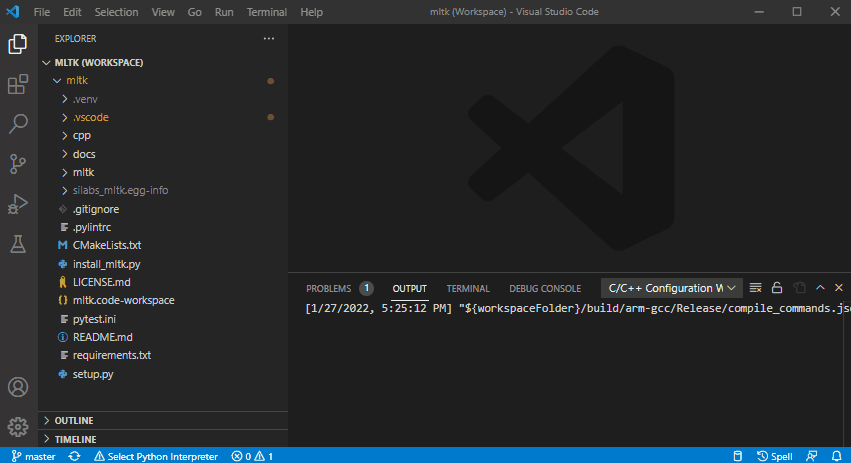The image size is (851, 463).
Task: Open the Manage gear icon
Action: (x=17, y=427)
